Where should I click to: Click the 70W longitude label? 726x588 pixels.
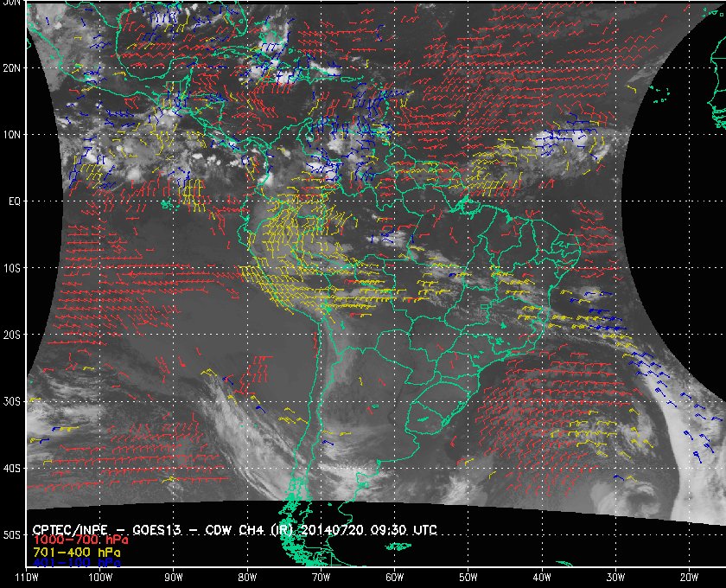pyautogui.click(x=321, y=578)
